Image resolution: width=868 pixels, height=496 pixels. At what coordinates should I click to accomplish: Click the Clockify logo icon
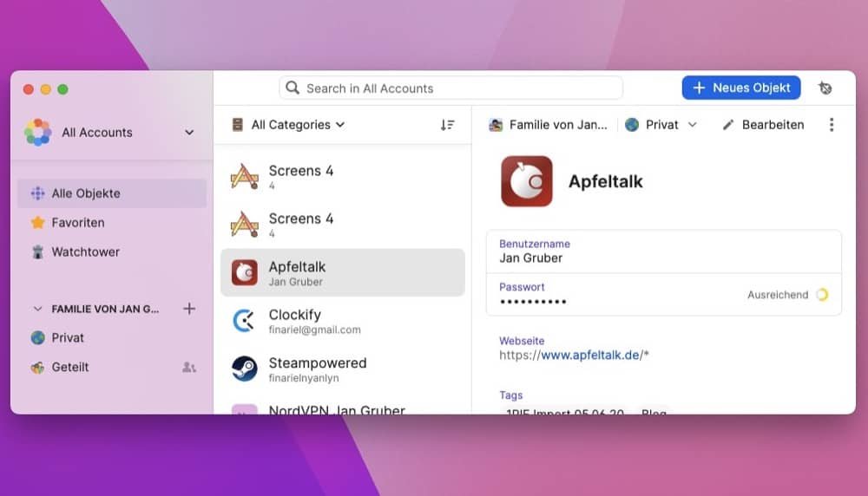pyautogui.click(x=244, y=321)
